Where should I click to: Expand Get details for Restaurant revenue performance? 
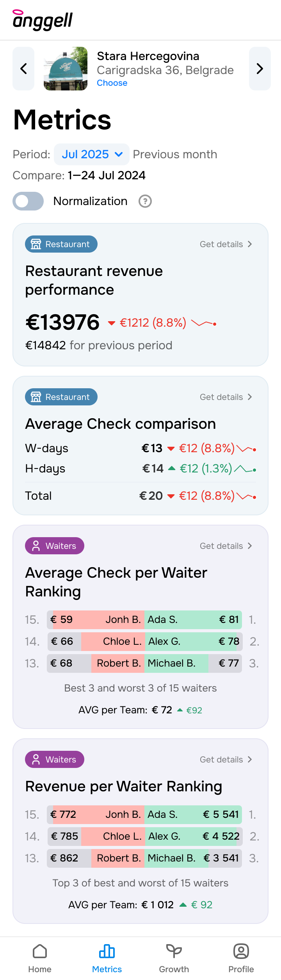pos(226,244)
